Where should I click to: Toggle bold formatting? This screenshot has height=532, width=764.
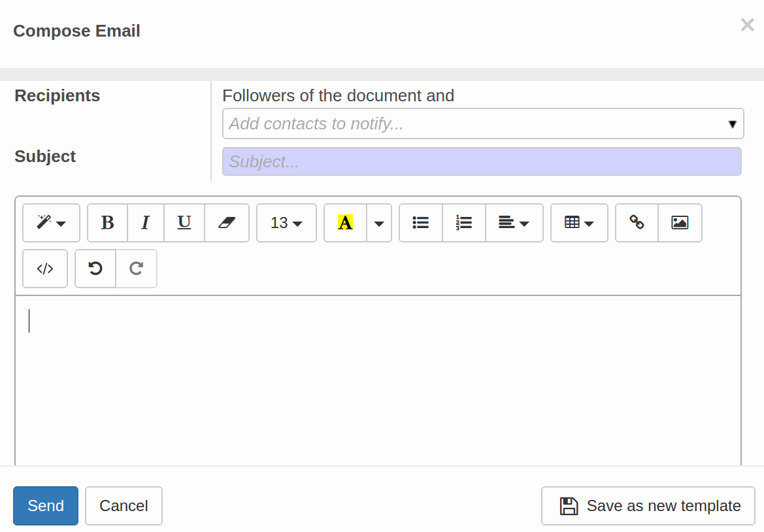pyautogui.click(x=108, y=223)
